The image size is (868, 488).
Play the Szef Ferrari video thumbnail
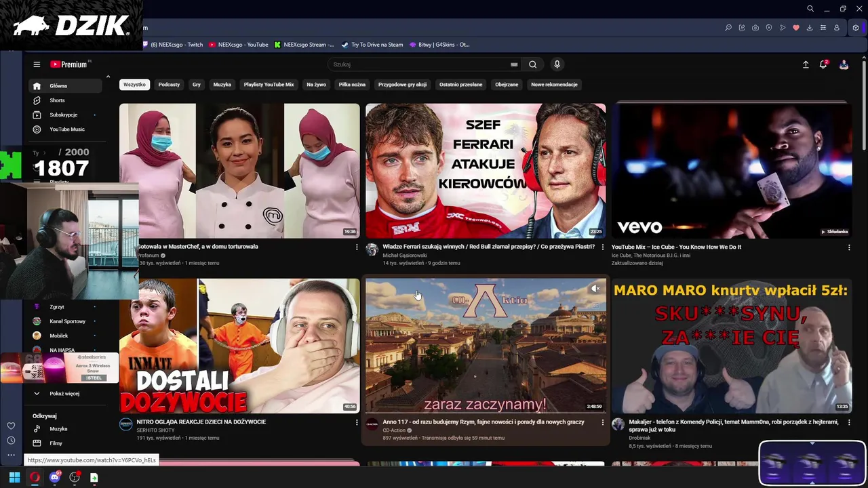click(486, 171)
